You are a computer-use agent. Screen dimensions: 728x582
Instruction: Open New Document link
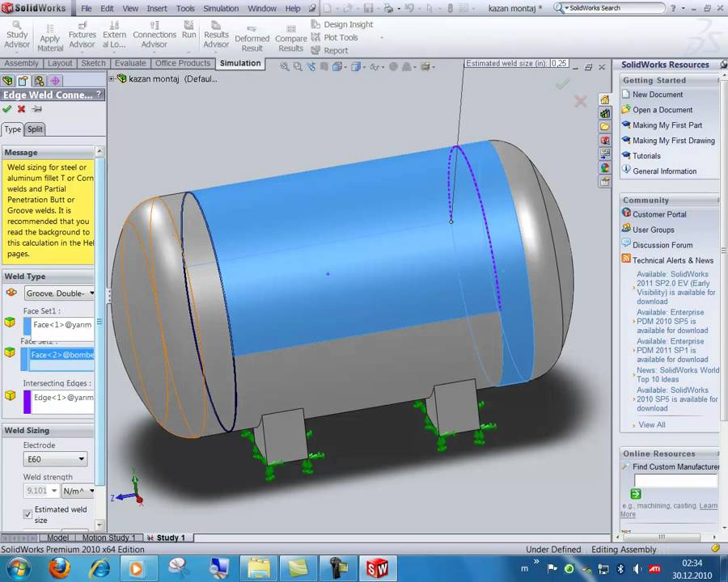(x=658, y=95)
